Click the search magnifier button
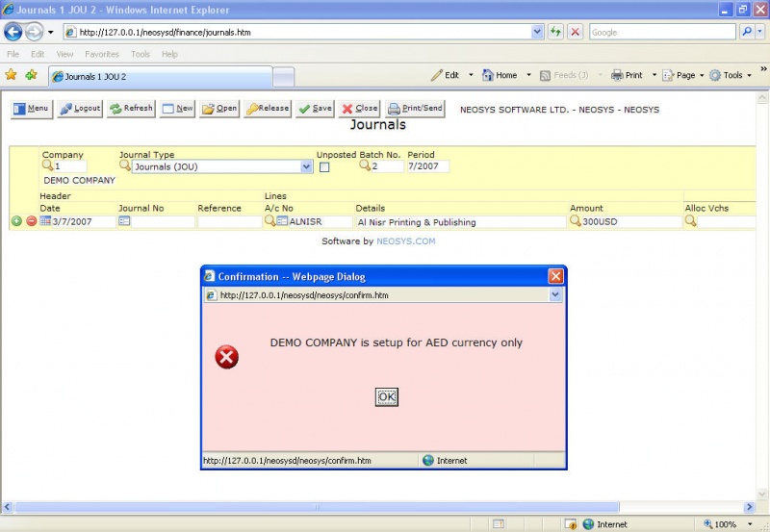Screen dimensions: 770x532 coord(747,32)
